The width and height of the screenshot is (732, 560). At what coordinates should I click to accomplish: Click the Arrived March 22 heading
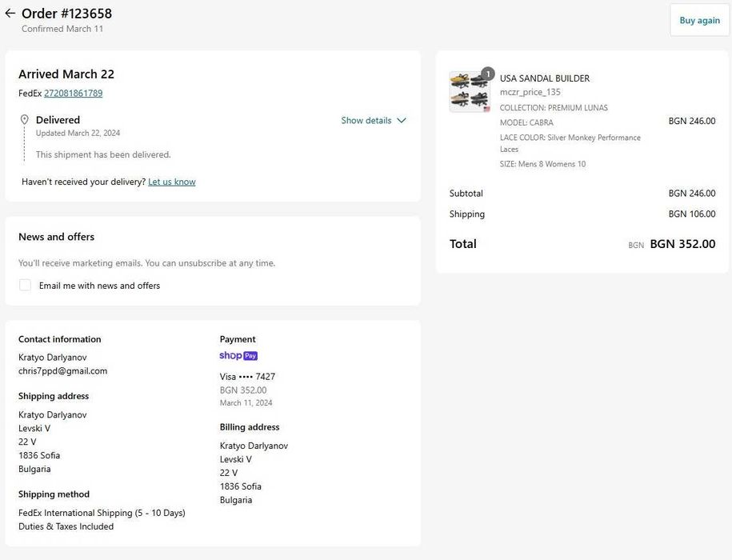[66, 74]
